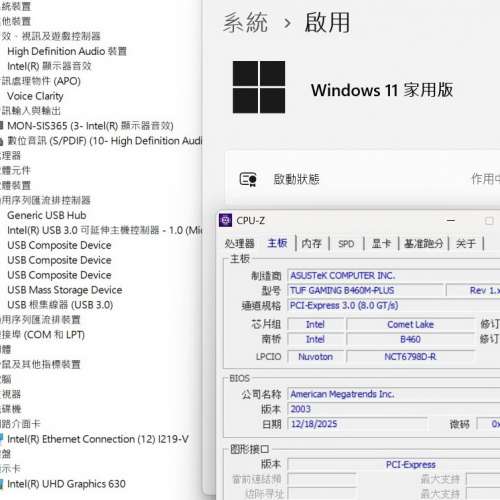Click the American Megatrends Inc. BIOS field
The image size is (500, 500).
(x=394, y=394)
